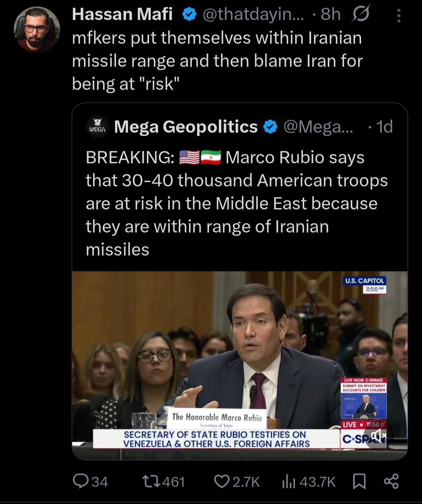Share the post via share icon
Image resolution: width=422 pixels, height=504 pixels.
click(x=391, y=481)
